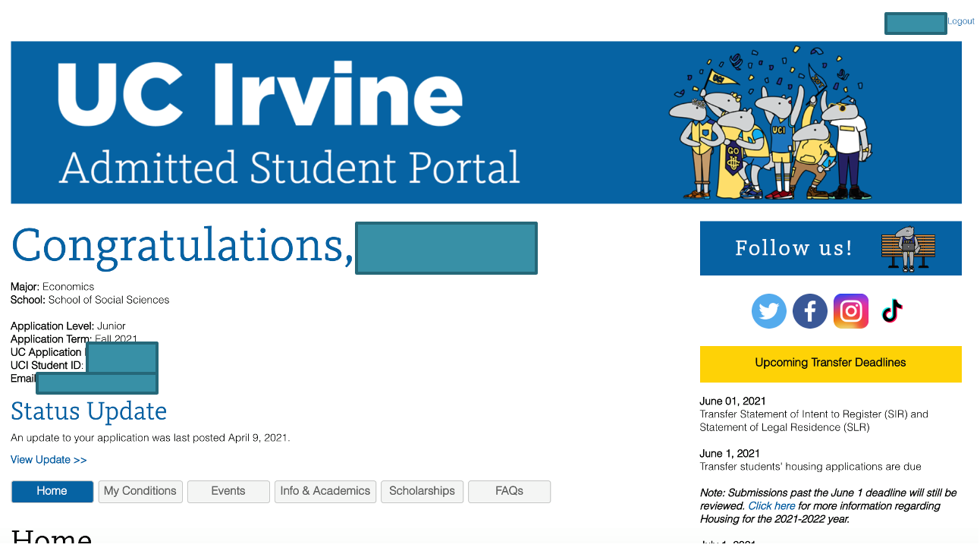Follow the Click here housing link

[x=771, y=506]
